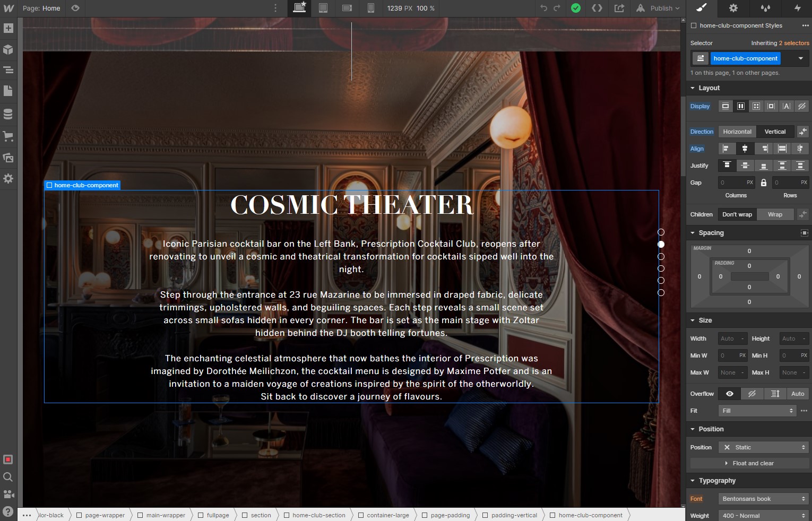
Task: Open the Navigator panel icon
Action: [x=8, y=70]
